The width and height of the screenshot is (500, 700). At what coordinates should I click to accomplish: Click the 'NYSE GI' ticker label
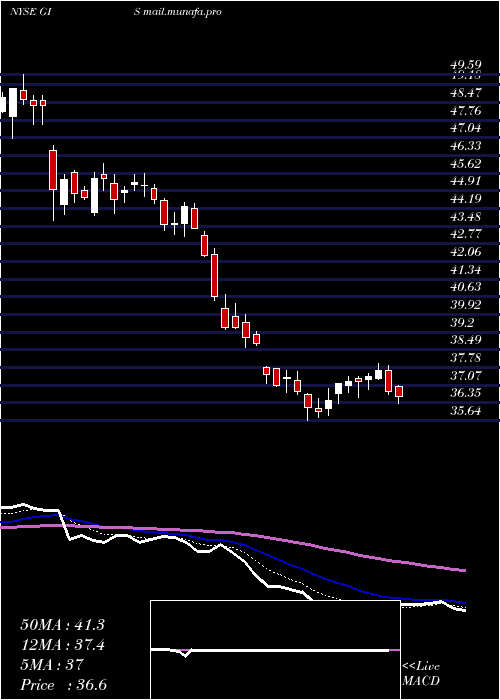click(x=29, y=12)
